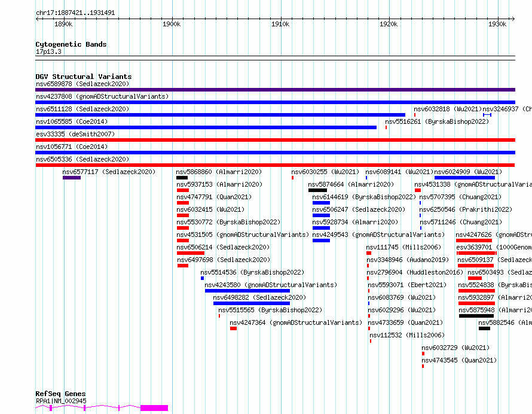
Task: Click the large magenta RPA1 exon block
Action: coord(154,408)
